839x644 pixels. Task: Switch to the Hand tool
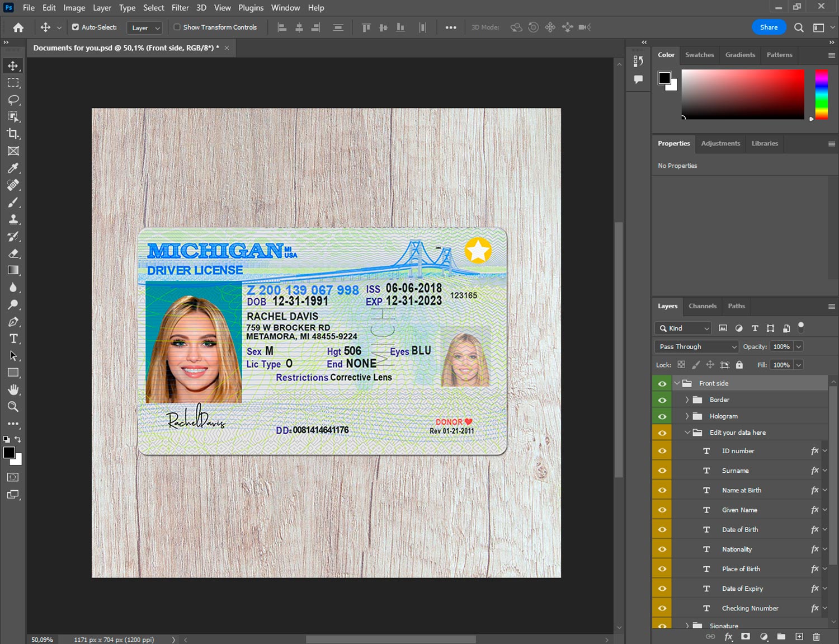(13, 389)
